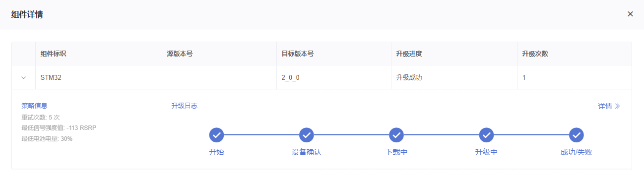This screenshot has height=184, width=644.
Task: Click the 开始 step checkmark icon
Action: (x=216, y=134)
